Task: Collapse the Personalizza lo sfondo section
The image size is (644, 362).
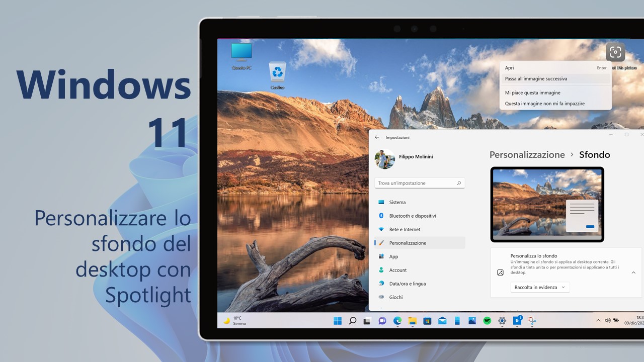Action: coord(633,273)
